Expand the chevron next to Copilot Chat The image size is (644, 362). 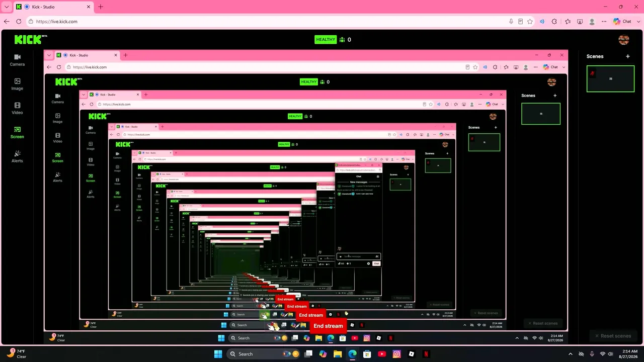[x=638, y=22]
